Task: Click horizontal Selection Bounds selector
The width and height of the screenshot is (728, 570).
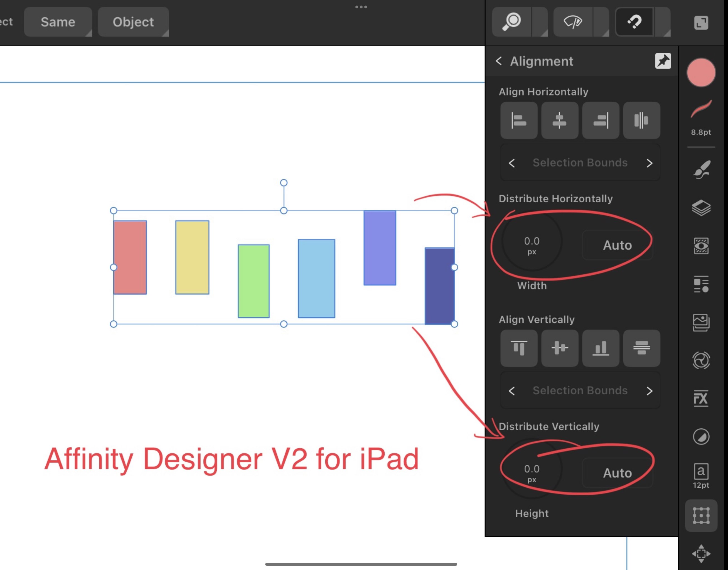Action: click(x=580, y=163)
